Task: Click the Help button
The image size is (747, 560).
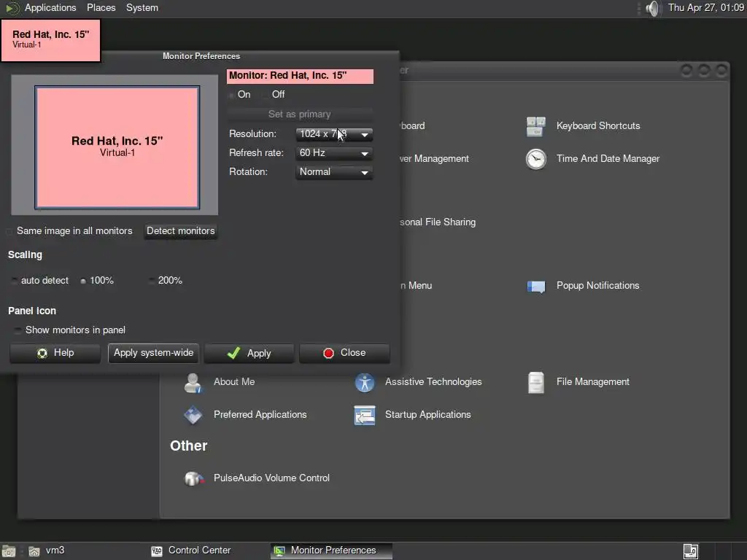Action: [x=55, y=354]
